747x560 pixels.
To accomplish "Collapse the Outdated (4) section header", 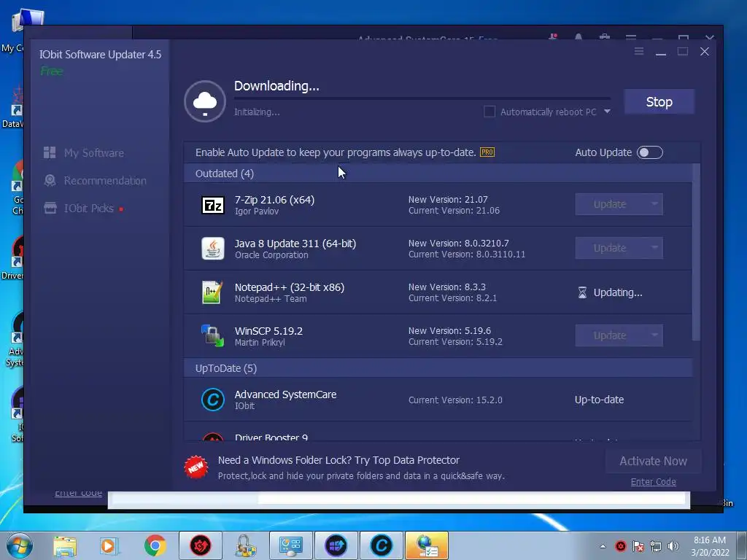I will point(438,174).
